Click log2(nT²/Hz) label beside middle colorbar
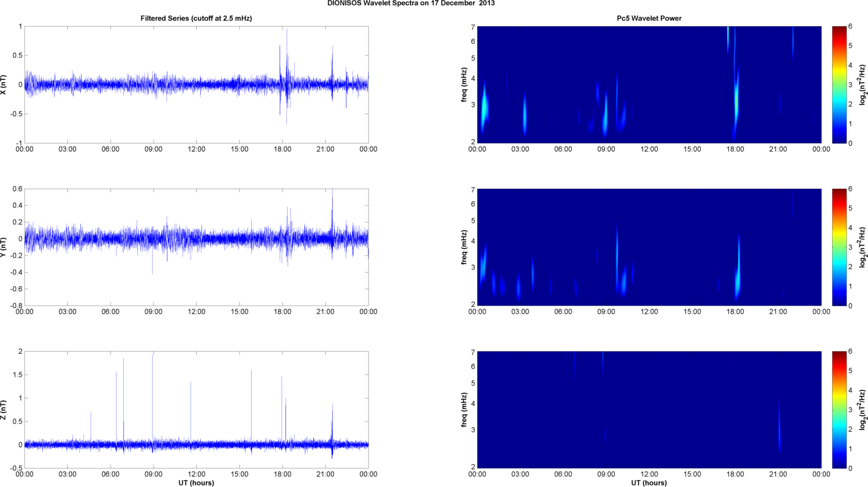 pyautogui.click(x=863, y=247)
